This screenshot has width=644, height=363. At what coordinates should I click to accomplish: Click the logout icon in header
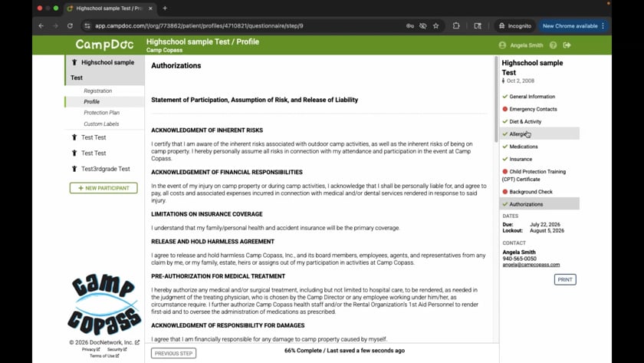(567, 45)
